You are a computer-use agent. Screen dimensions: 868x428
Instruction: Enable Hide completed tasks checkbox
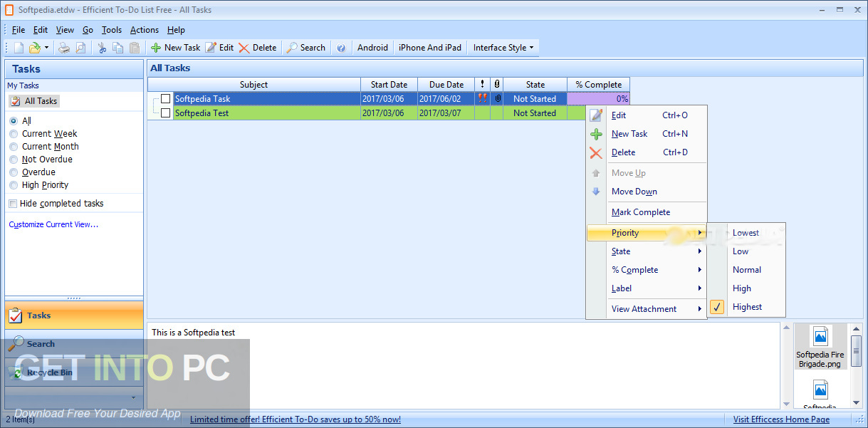click(13, 204)
